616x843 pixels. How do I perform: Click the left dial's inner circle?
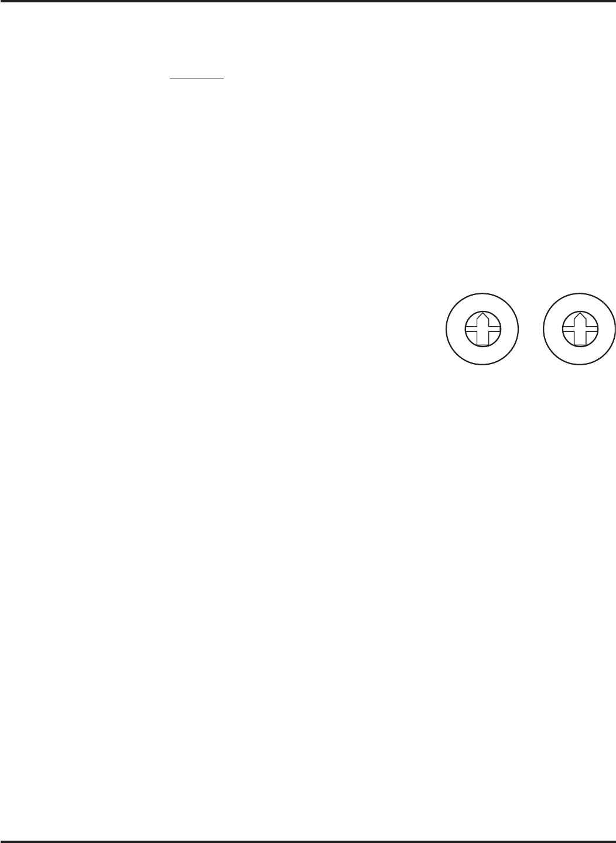tap(482, 329)
